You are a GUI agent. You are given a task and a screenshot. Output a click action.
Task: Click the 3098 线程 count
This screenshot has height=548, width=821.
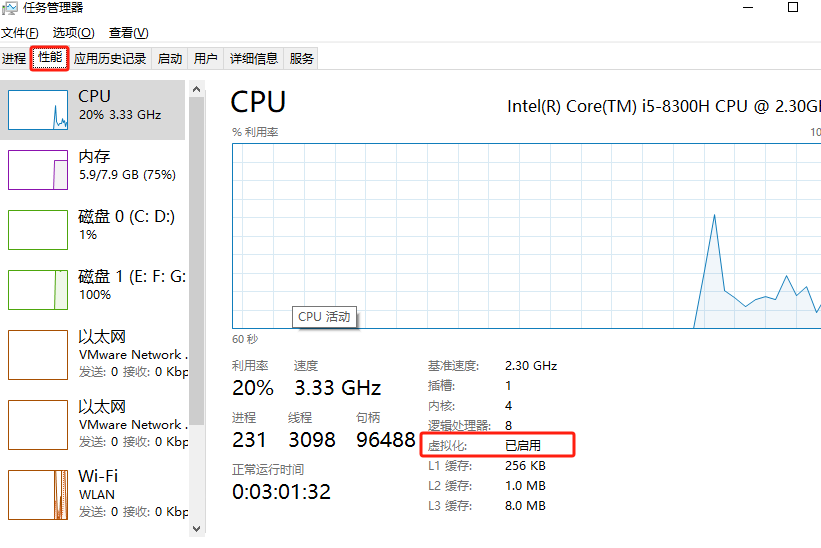[312, 440]
